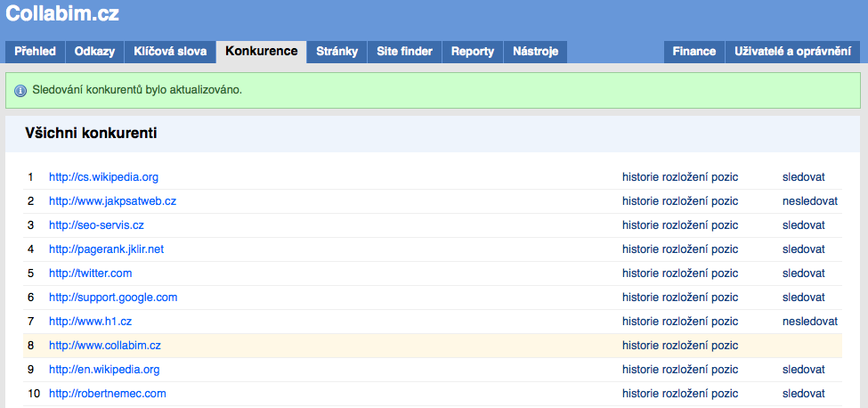This screenshot has width=868, height=408.
Task: Open historie rozložení pozic for pagerank.jklir.net
Action: 680,249
